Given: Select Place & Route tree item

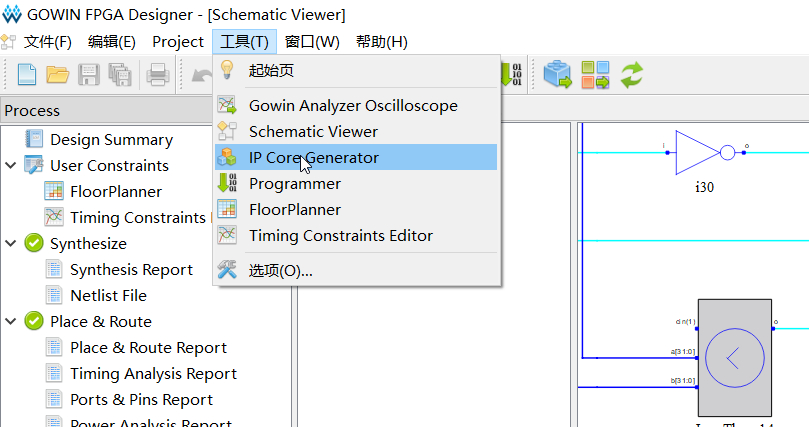Looking at the screenshot, I should (x=101, y=321).
